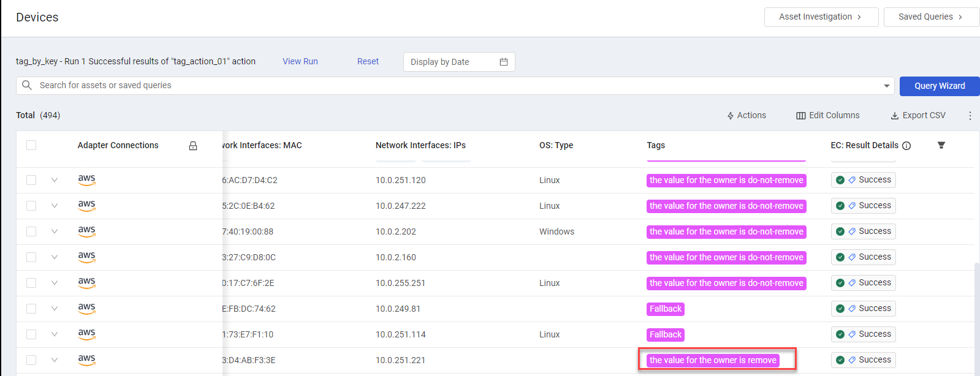Select the checkbox for the 10.0.2.202 device

pos(31,231)
